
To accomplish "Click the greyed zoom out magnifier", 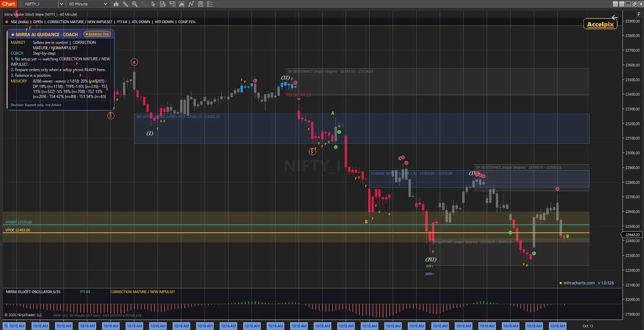I will coord(144,4).
